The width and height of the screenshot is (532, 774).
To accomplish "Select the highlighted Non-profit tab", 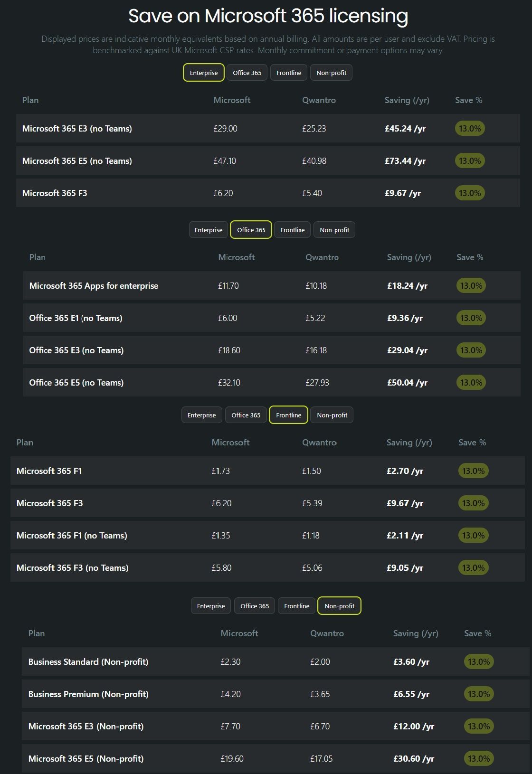I will [339, 606].
